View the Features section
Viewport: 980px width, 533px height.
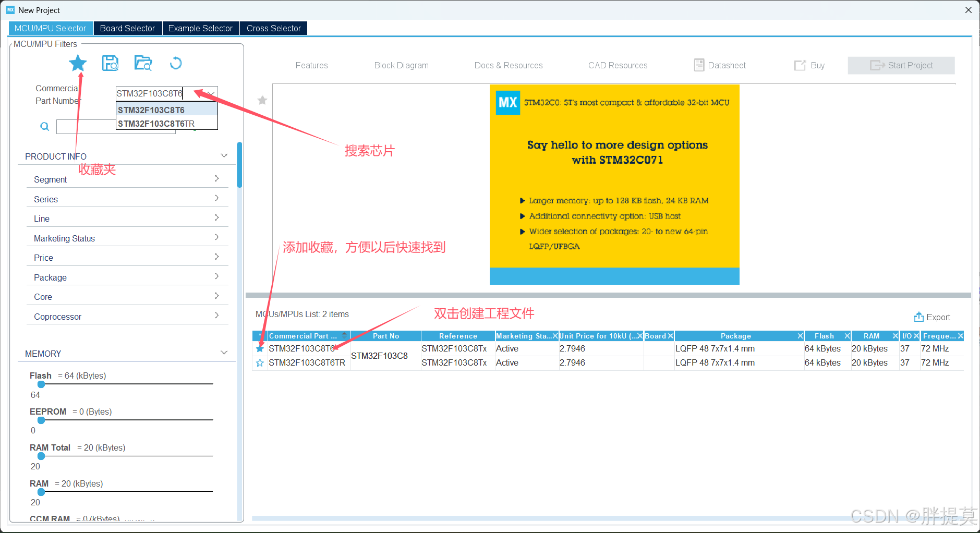coord(311,65)
